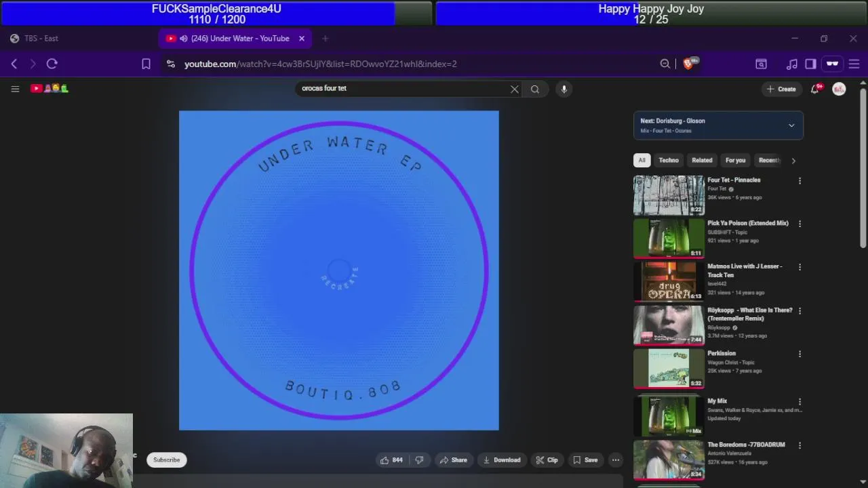Image resolution: width=868 pixels, height=488 pixels.
Task: Open the browser hamburger menu
Action: pyautogui.click(x=854, y=64)
